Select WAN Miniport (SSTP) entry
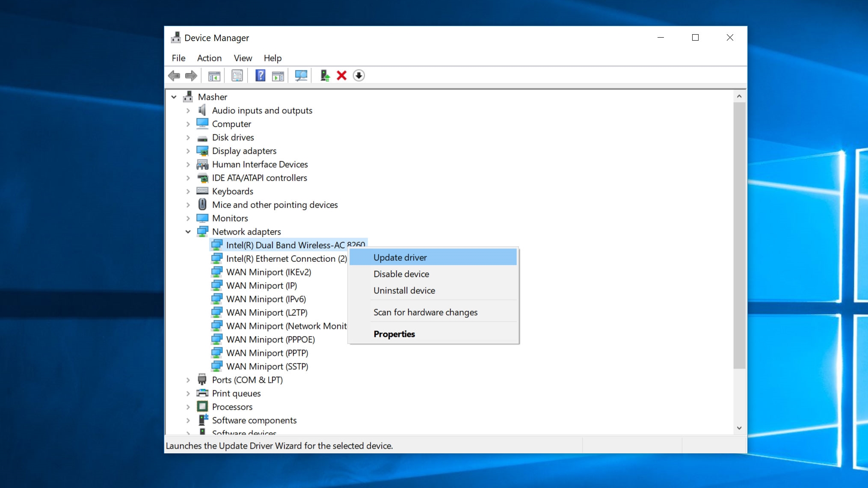The width and height of the screenshot is (868, 488). click(267, 367)
